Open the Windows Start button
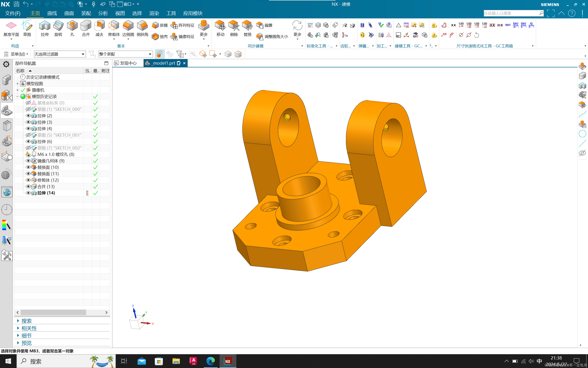The height and width of the screenshot is (368, 588). [x=8, y=361]
